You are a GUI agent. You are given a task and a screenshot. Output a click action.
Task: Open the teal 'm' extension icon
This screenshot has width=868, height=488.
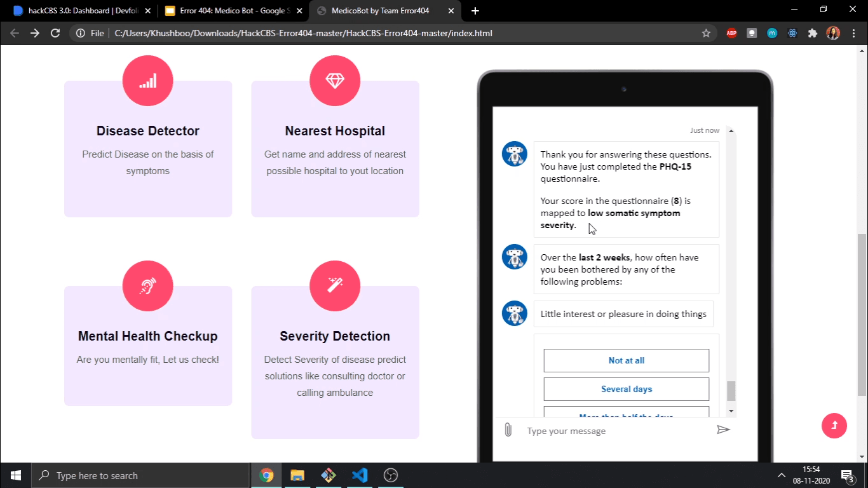coord(772,33)
